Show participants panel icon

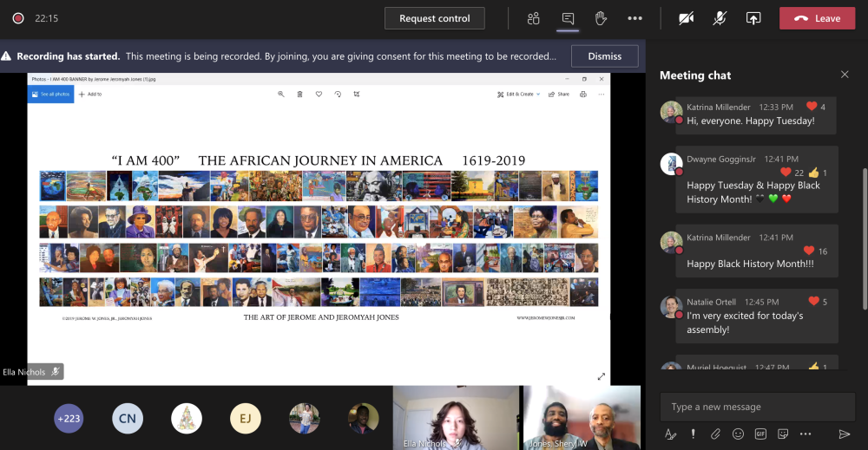point(533,18)
